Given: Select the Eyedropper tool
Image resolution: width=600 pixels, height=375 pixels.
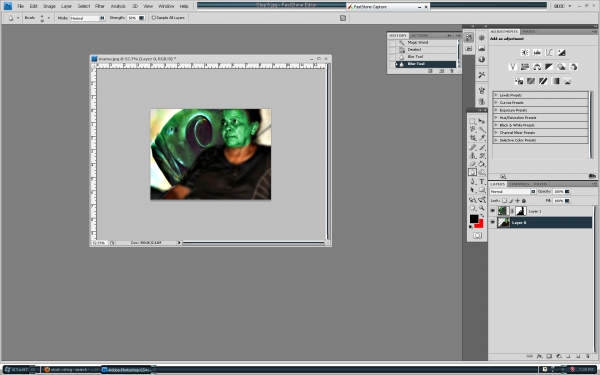Looking at the screenshot, I should pyautogui.click(x=482, y=137).
